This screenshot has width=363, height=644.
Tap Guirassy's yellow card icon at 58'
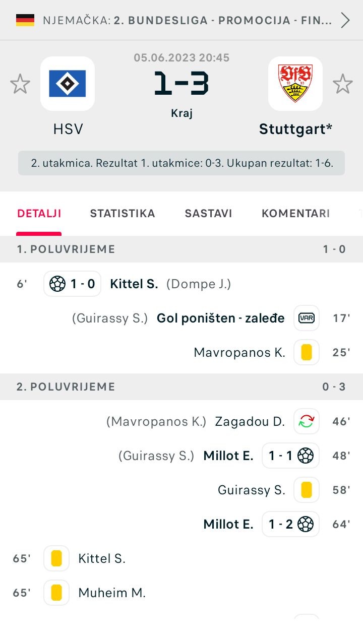coord(307,490)
